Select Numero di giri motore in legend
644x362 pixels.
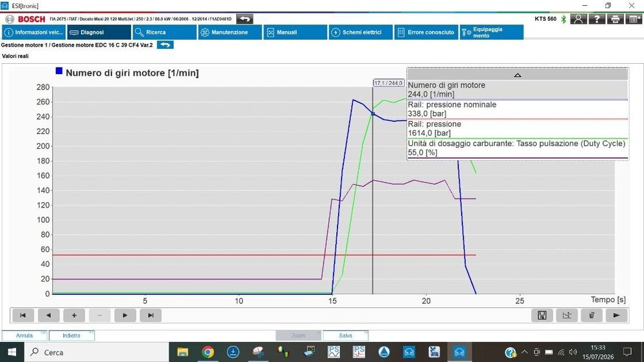[518, 90]
